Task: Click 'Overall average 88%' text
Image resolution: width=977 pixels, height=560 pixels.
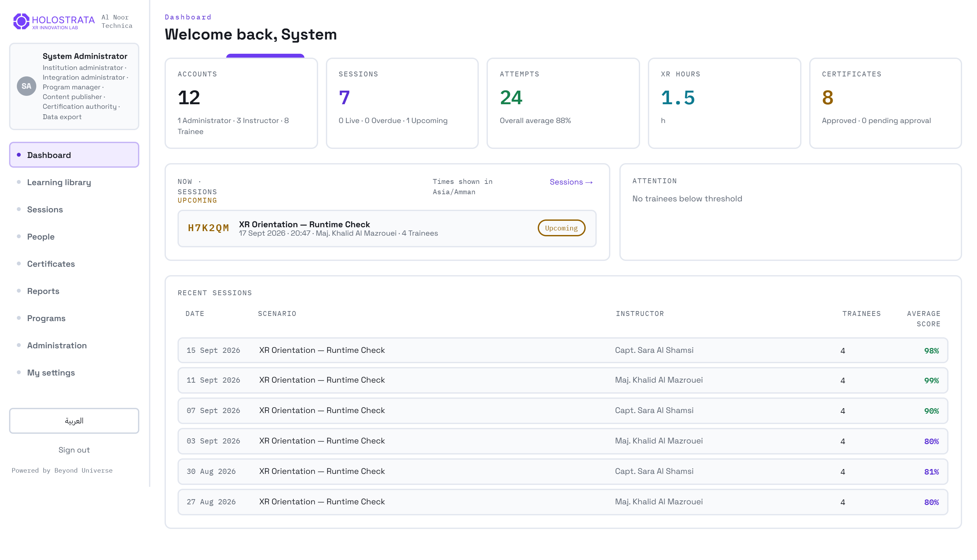Action: pos(535,121)
